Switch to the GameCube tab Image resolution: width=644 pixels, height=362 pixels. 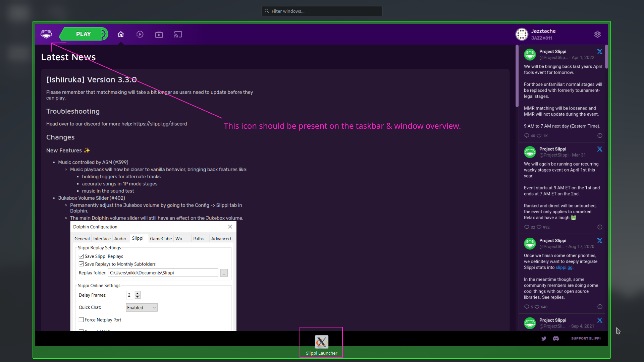[161, 238]
